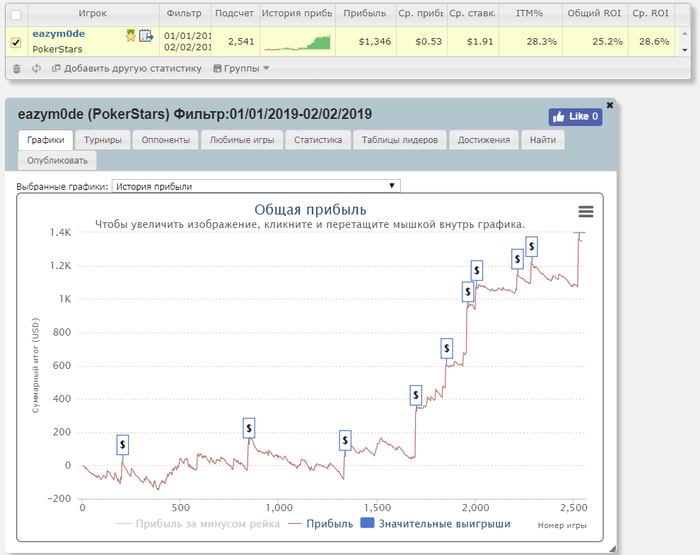
Task: Click the filter edit icon in eazym0de row
Action: tap(146, 35)
